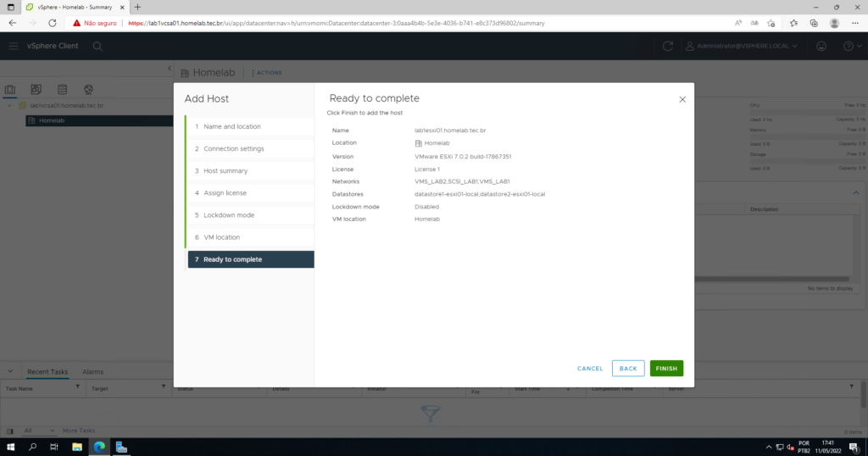
Task: Collapse the lab1vcsa01.homelab.tec.br tree node
Action: [9, 105]
